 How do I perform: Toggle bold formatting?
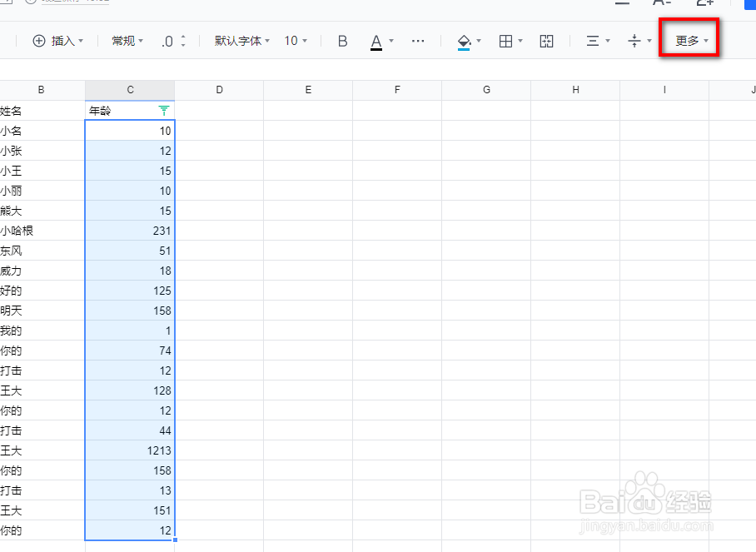342,41
